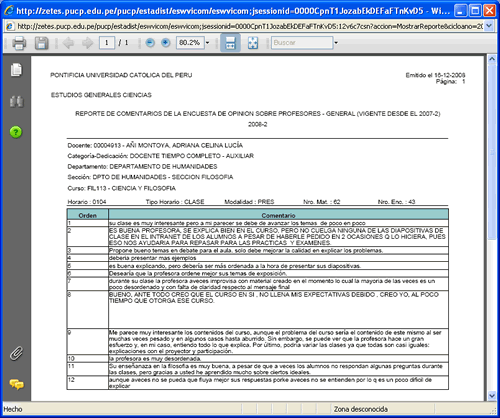
Task: Click the 80.2% zoom value field
Action: pos(190,43)
